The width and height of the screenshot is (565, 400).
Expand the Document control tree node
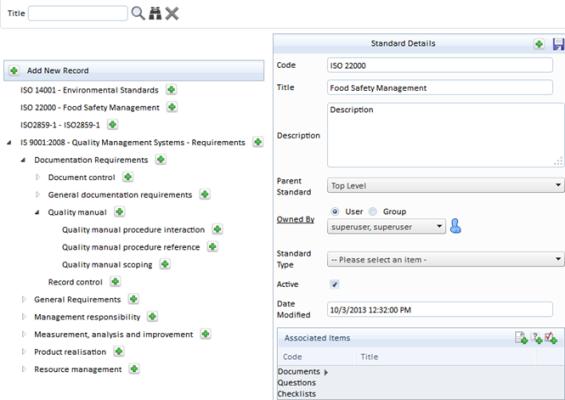pyautogui.click(x=38, y=177)
